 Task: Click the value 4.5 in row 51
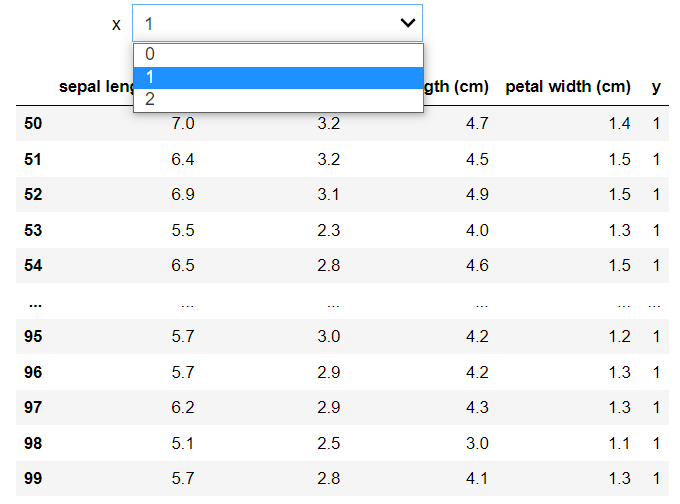click(x=477, y=159)
